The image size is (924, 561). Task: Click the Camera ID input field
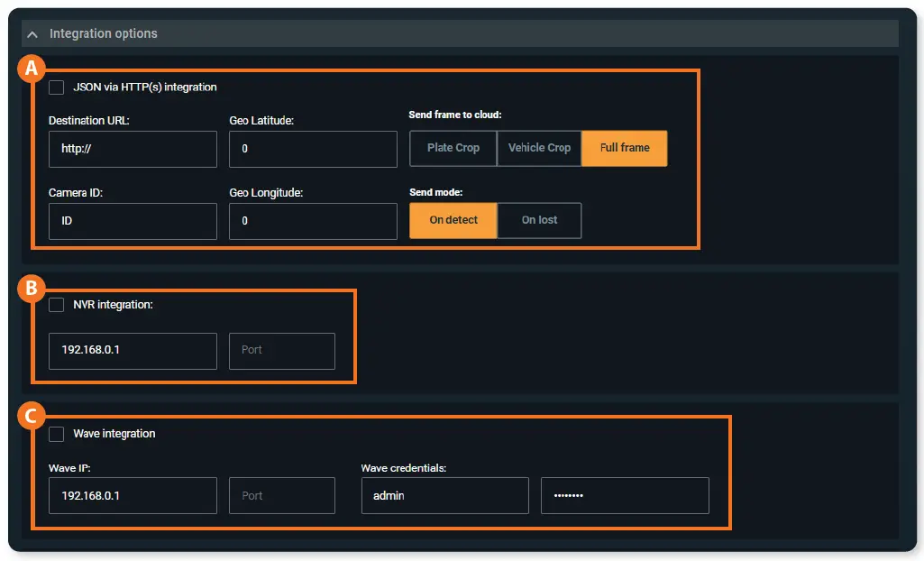click(x=133, y=221)
